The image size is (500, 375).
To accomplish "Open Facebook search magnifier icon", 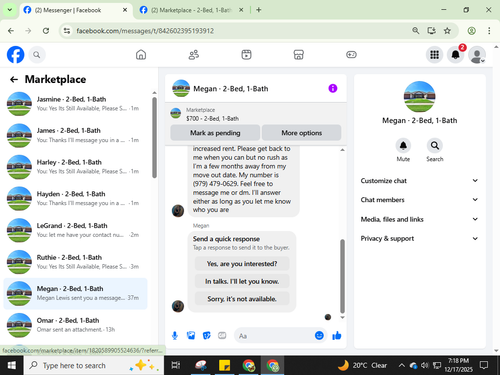I will click(37, 55).
